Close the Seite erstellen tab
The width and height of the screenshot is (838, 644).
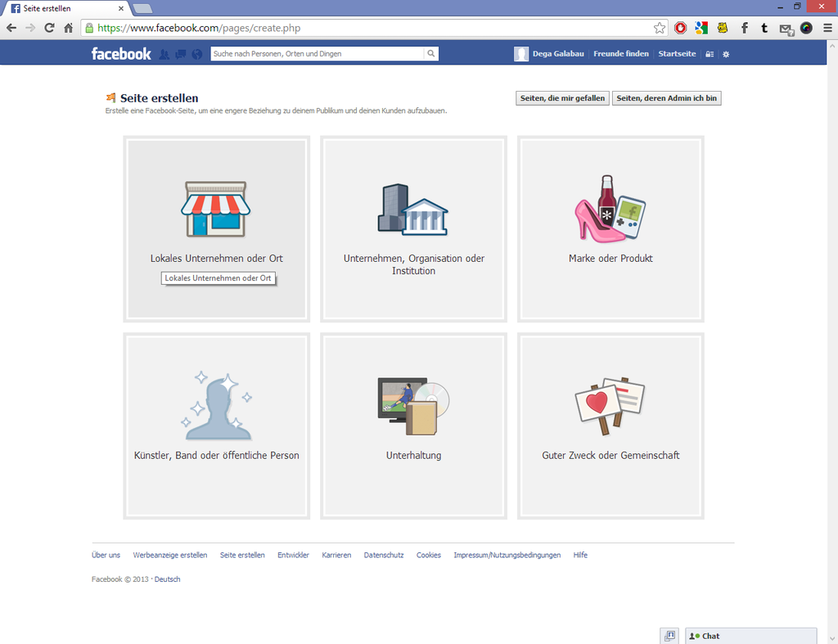tap(121, 8)
